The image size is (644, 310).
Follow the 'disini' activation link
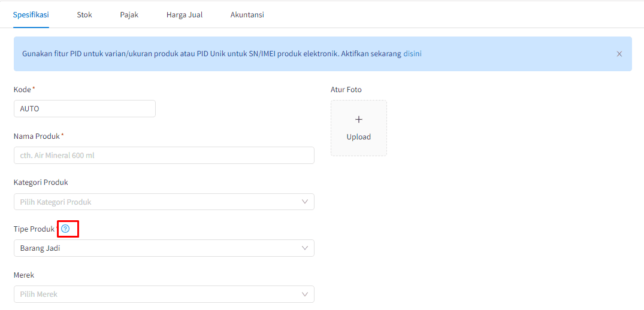pyautogui.click(x=412, y=54)
